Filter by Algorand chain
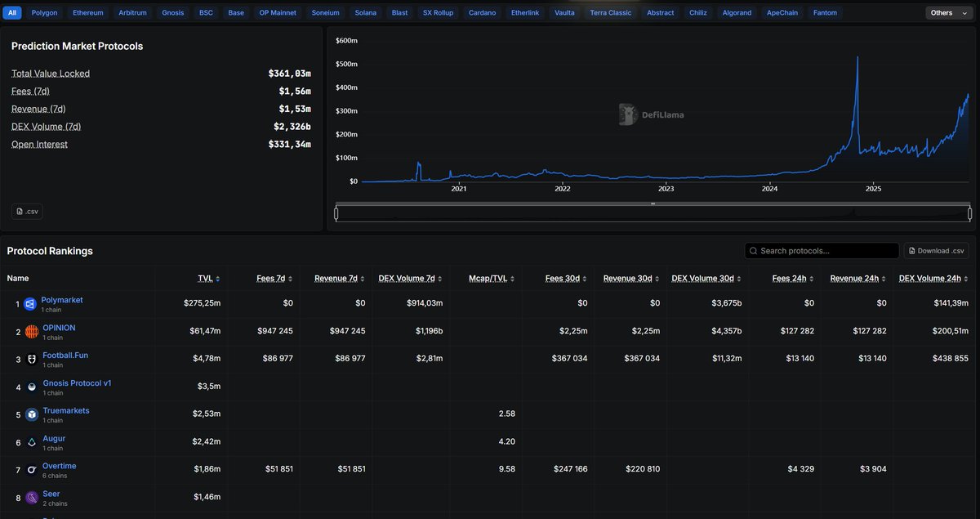The height and width of the screenshot is (519, 980). (x=737, y=13)
